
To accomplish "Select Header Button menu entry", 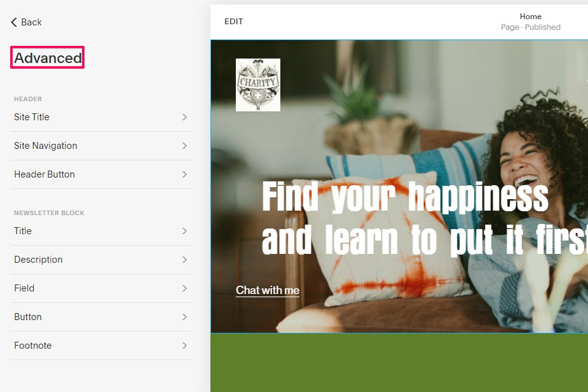I will 102,174.
